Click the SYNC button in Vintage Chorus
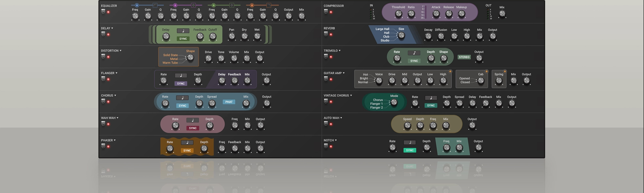Viewport: 644px width, 193px height. 431,106
